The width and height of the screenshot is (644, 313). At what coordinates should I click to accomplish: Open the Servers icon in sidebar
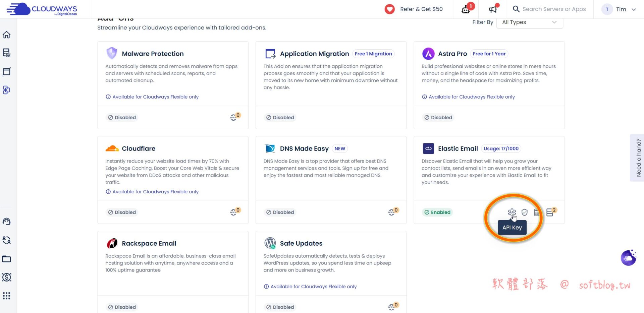pyautogui.click(x=7, y=53)
